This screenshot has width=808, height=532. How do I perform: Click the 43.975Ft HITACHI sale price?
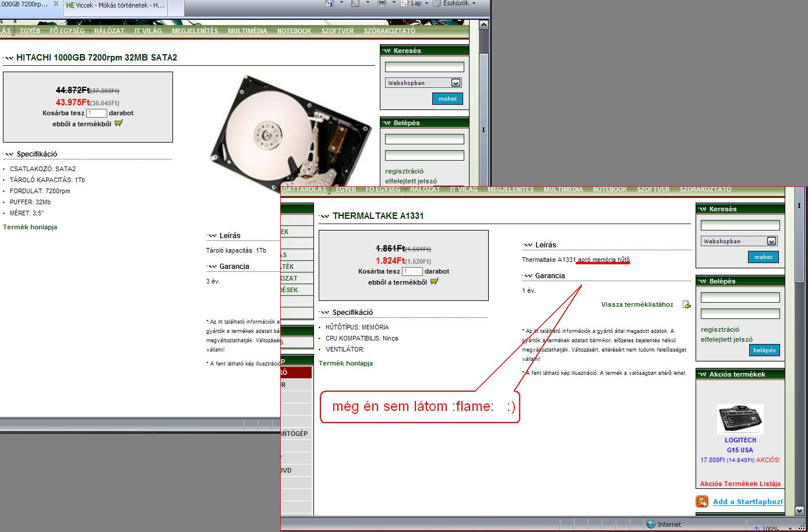[73, 102]
